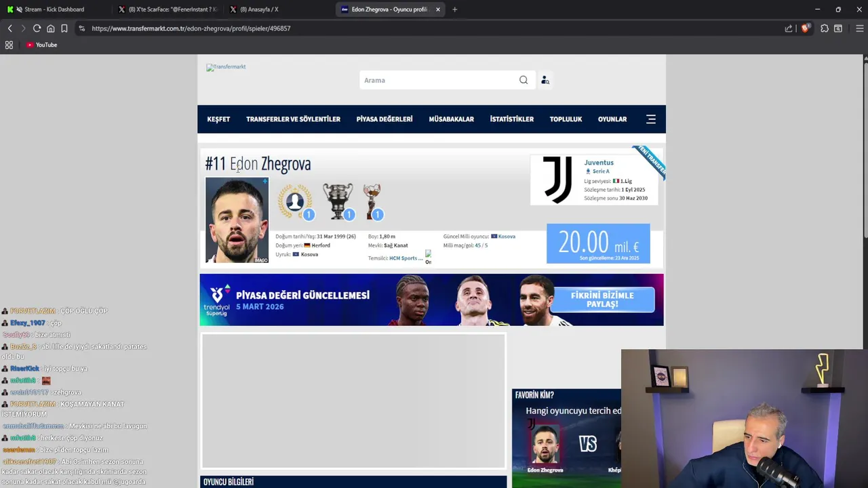Open TOPLULUK menu
The height and width of the screenshot is (488, 868).
click(x=566, y=119)
